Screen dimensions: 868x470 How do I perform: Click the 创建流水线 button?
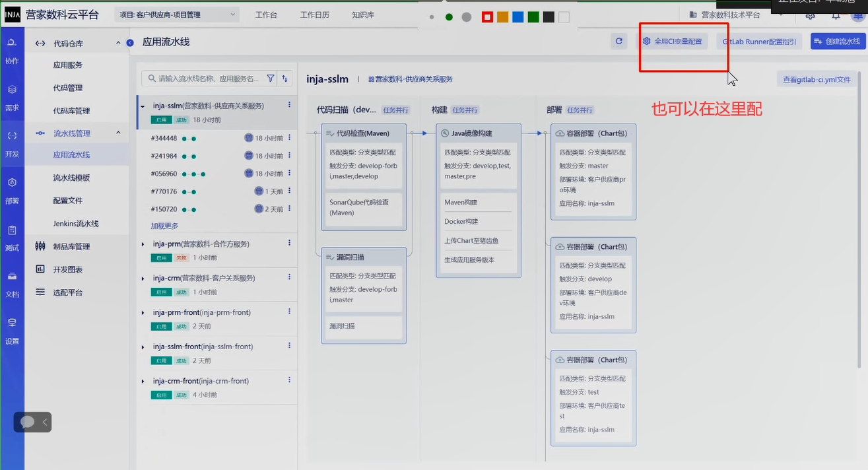(838, 42)
